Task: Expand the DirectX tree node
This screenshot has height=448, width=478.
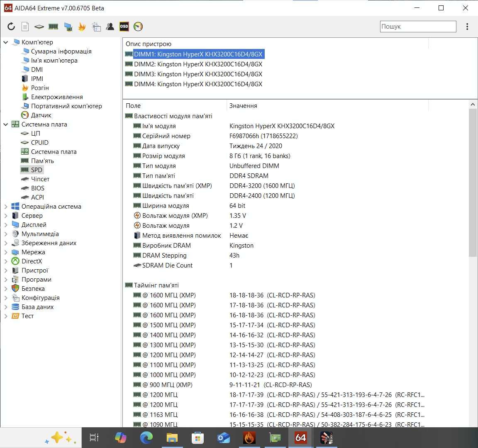Action: pyautogui.click(x=5, y=261)
